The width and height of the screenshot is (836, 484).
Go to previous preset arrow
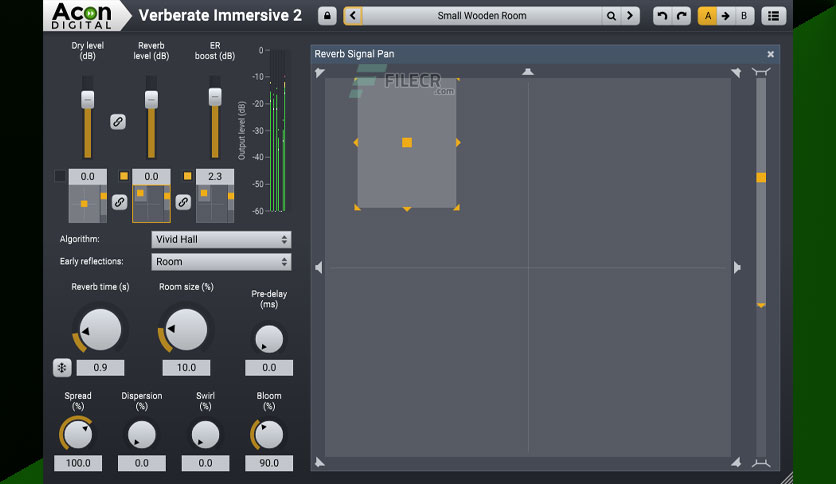tap(353, 15)
